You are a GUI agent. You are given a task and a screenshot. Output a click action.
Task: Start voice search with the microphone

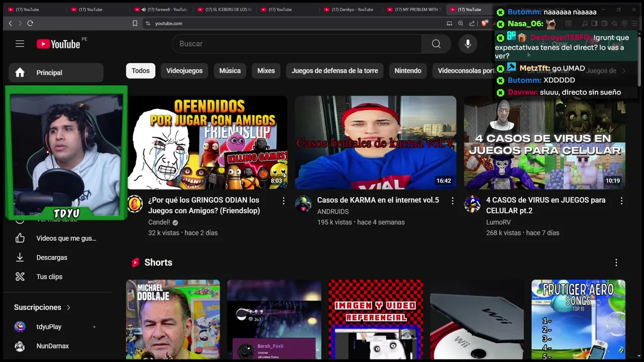click(468, 44)
